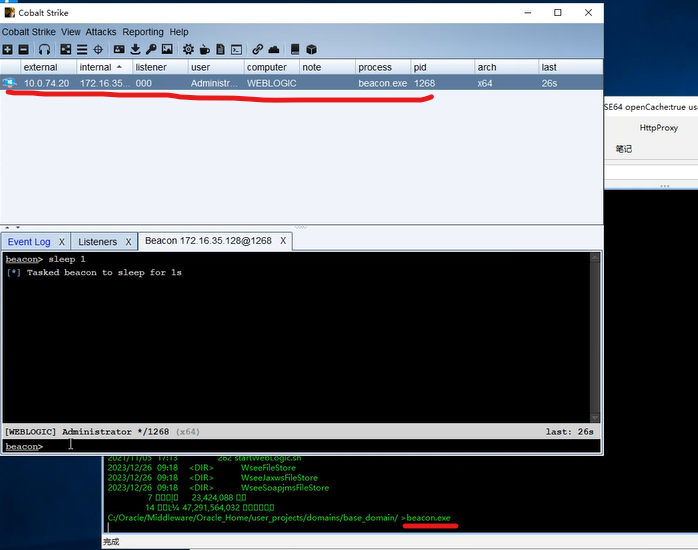This screenshot has width=698, height=550.
Task: Open the Credentials card icon
Action: coord(119,49)
